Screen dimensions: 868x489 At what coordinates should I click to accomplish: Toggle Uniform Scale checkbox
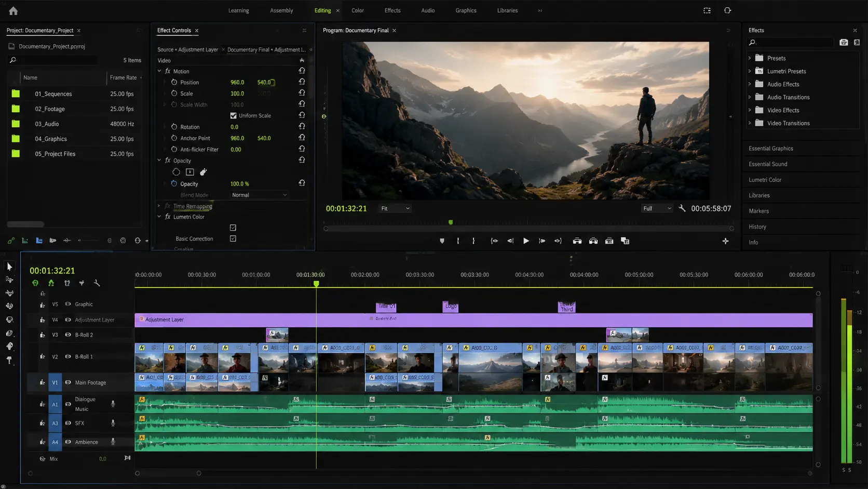click(x=233, y=116)
